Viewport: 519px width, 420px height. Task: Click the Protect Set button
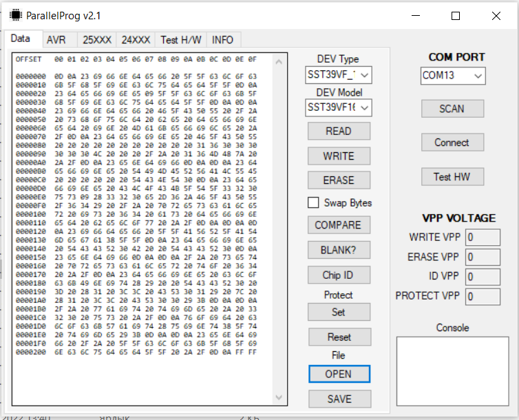pos(339,312)
